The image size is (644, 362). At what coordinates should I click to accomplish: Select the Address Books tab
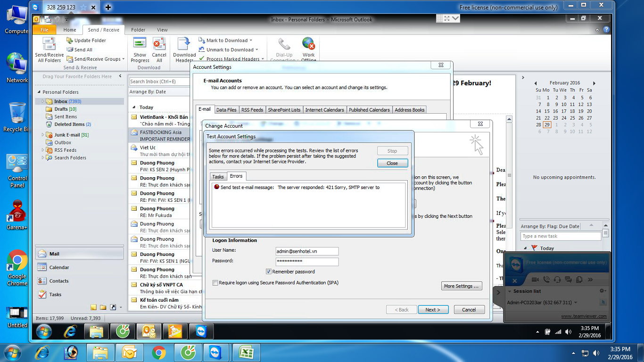(410, 110)
